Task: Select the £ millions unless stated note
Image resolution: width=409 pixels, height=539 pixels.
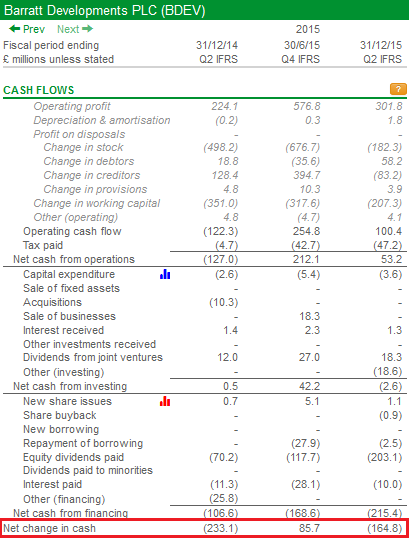Action: pyautogui.click(x=58, y=59)
